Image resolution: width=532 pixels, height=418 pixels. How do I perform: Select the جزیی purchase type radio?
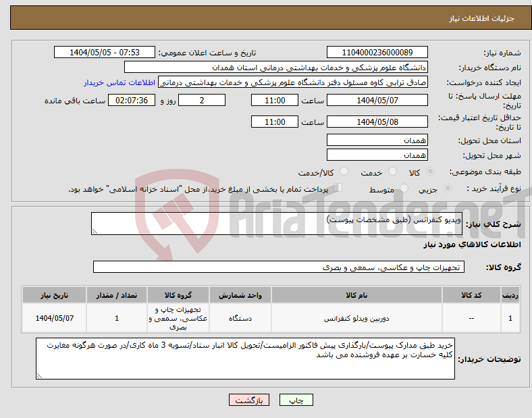tap(448, 188)
